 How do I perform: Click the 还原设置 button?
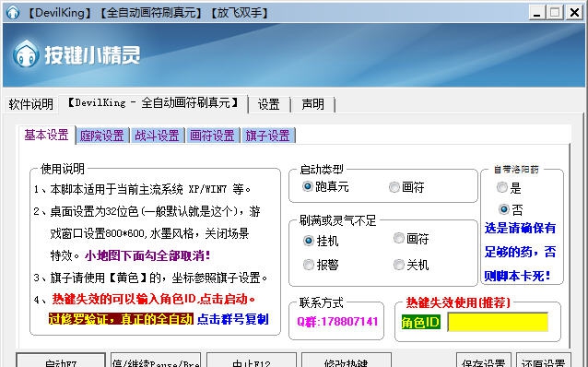pos(544,361)
